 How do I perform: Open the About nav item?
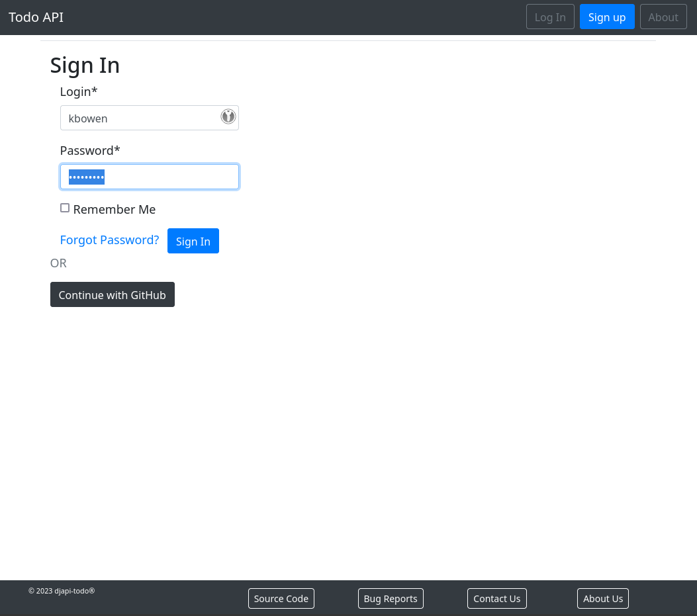click(x=663, y=17)
